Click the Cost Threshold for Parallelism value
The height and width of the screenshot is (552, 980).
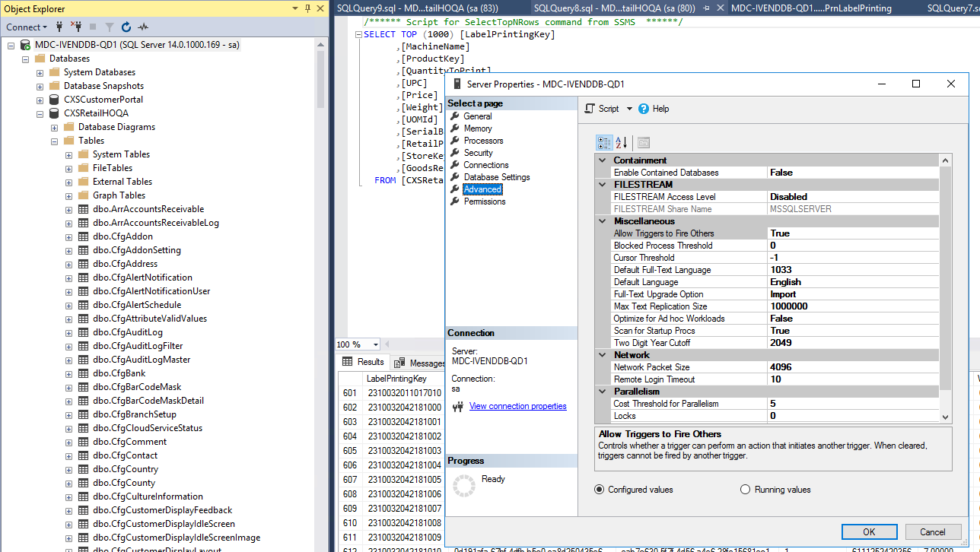(x=853, y=404)
